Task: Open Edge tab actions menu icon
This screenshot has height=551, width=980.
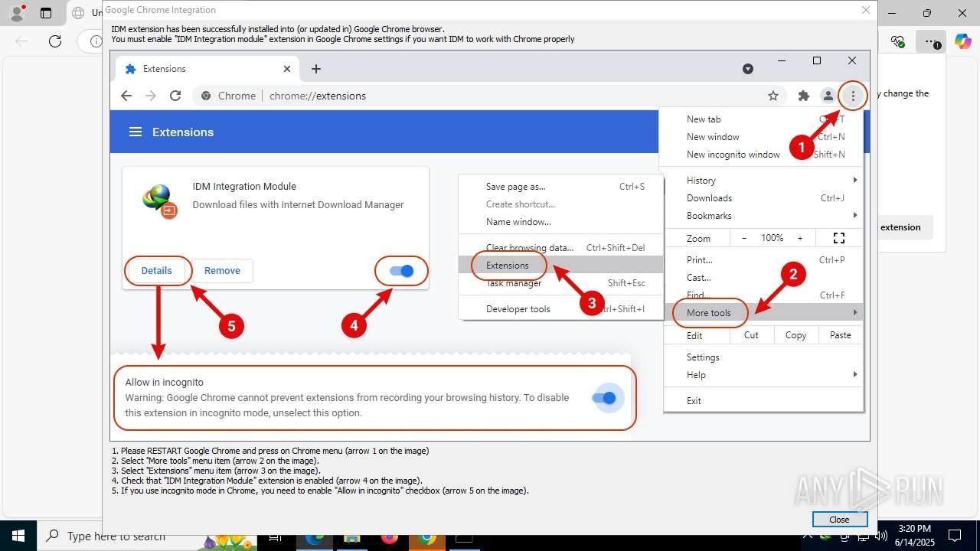Action: 46,13
